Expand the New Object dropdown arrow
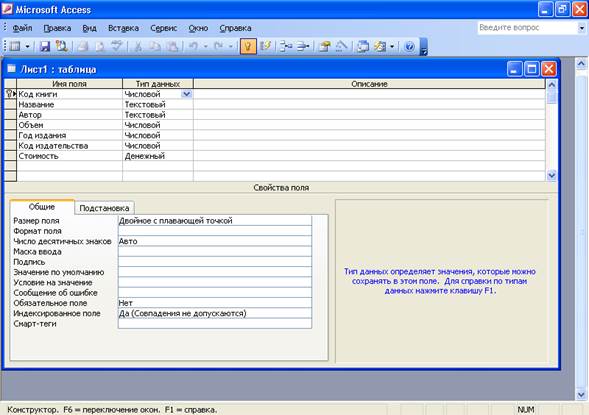 (x=392, y=47)
